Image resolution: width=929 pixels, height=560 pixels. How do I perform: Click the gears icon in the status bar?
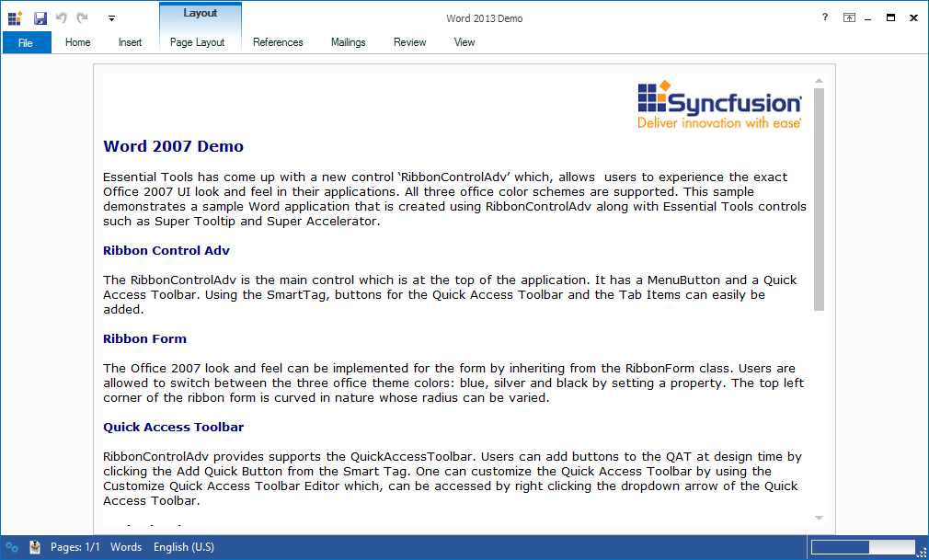(12, 546)
